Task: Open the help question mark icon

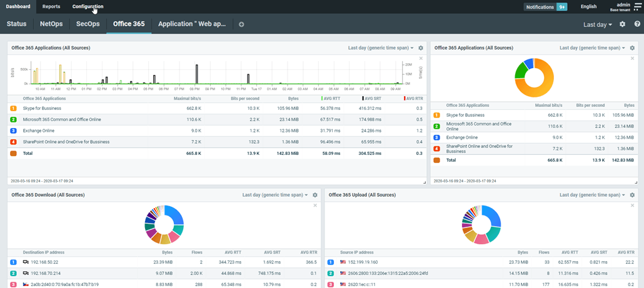Action: (x=637, y=24)
